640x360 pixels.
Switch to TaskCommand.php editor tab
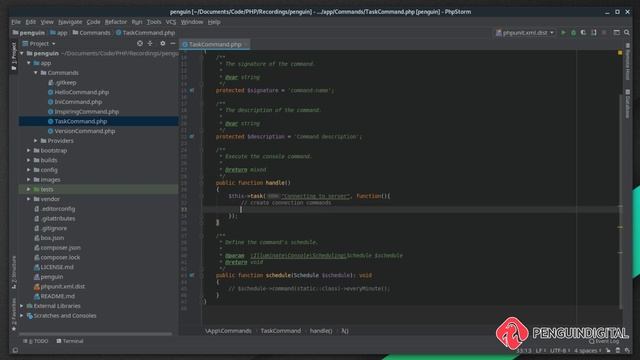[215, 44]
